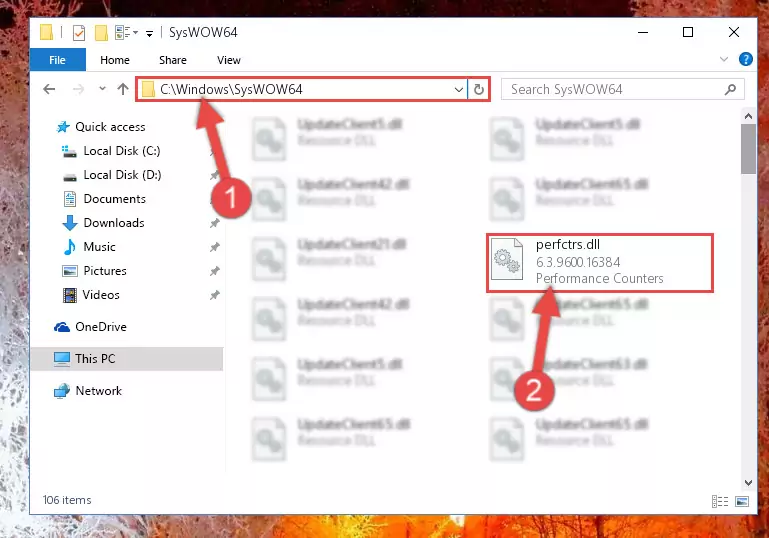Viewport: 769px width, 538px height.
Task: Select the perfctrs.dll file
Action: (599, 263)
